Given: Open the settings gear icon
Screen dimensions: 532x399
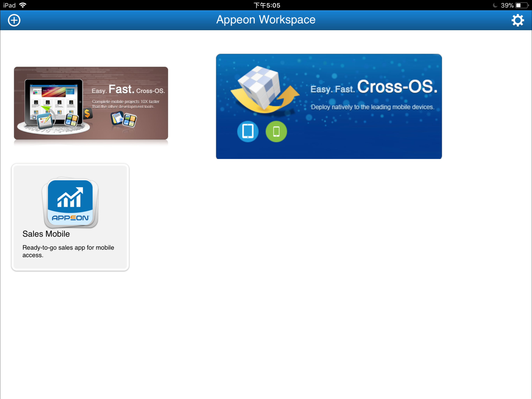Looking at the screenshot, I should 518,20.
